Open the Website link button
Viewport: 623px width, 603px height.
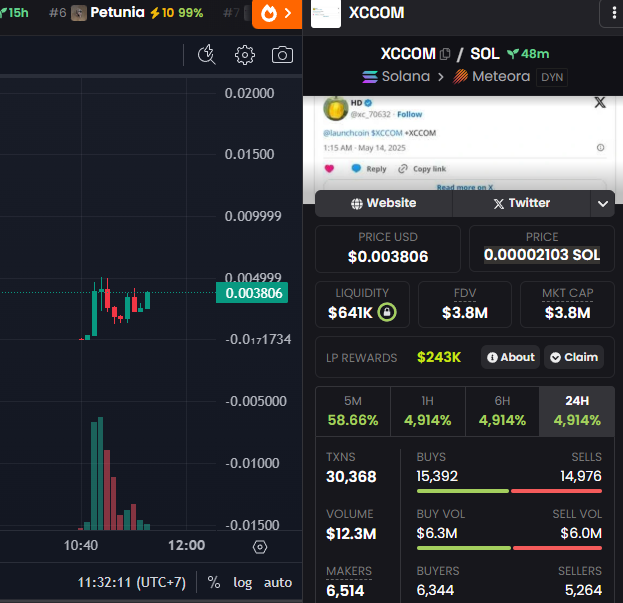(384, 203)
